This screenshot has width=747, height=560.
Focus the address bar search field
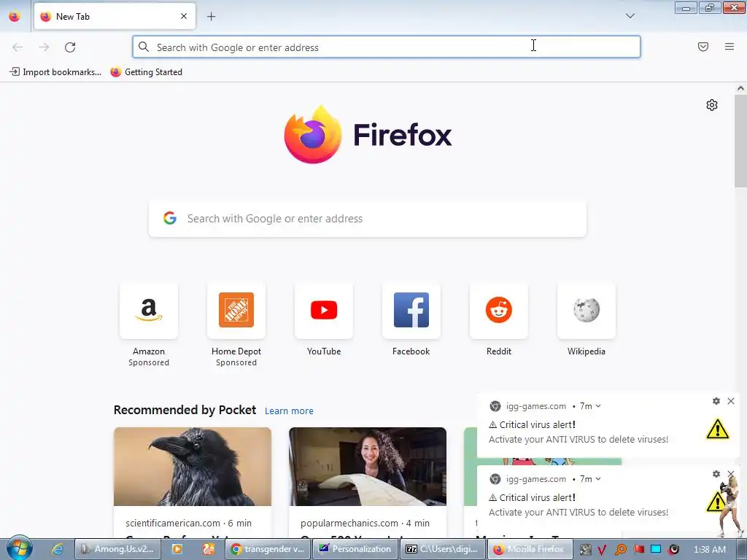click(387, 47)
